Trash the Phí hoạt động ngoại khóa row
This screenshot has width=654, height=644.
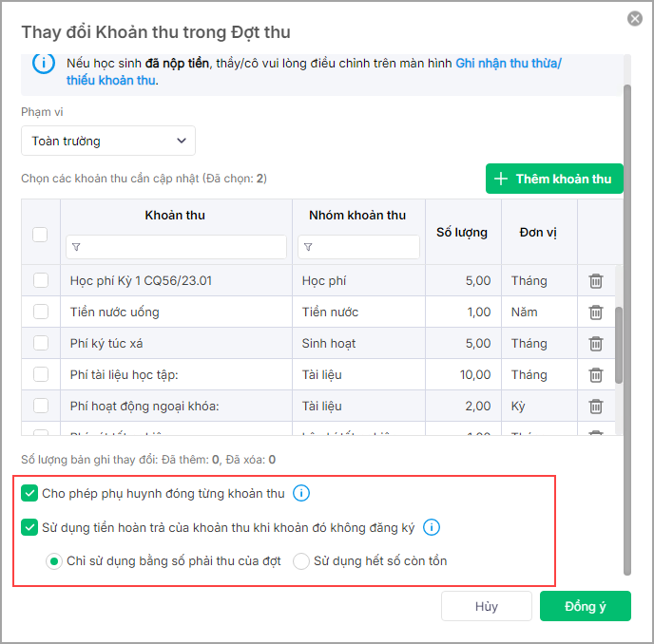596,407
